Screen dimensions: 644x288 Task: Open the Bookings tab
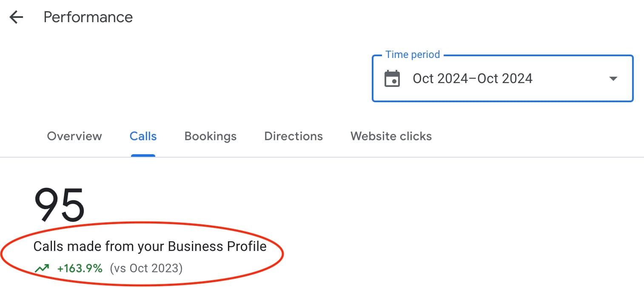coord(210,136)
